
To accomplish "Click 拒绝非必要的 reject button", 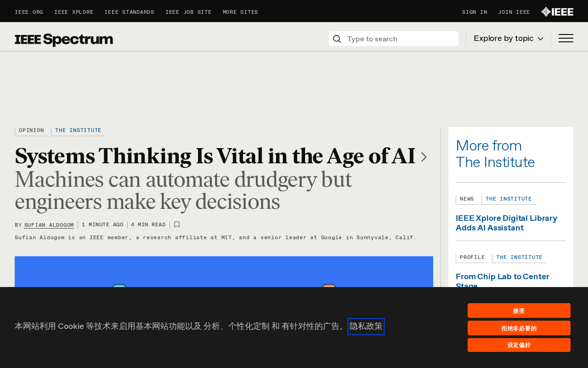I will point(519,328).
